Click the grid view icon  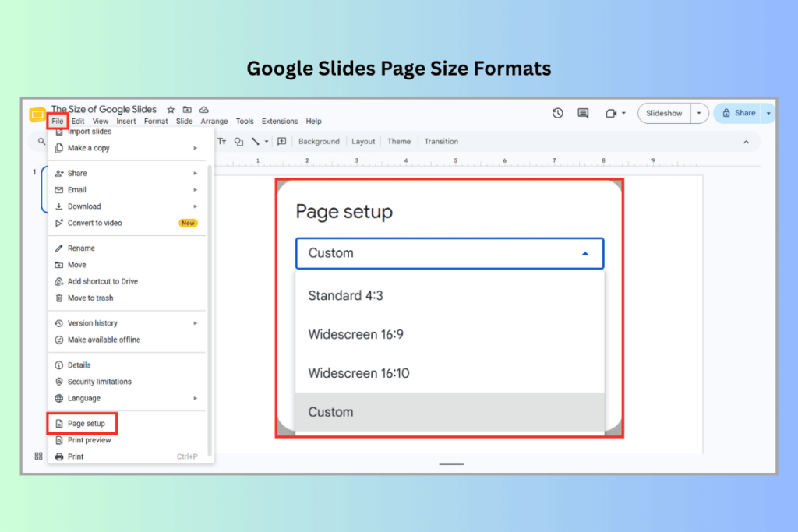coord(39,456)
